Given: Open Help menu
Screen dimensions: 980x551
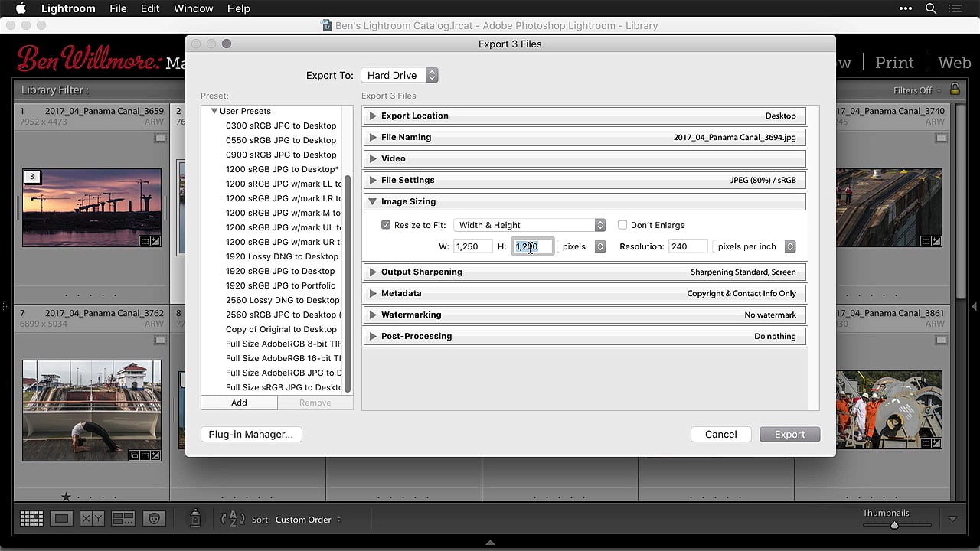Looking at the screenshot, I should [x=238, y=8].
